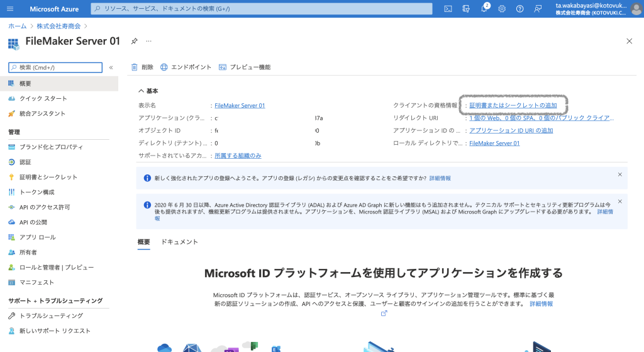644x352 pixels.
Task: Open the portal settings gear
Action: (502, 9)
